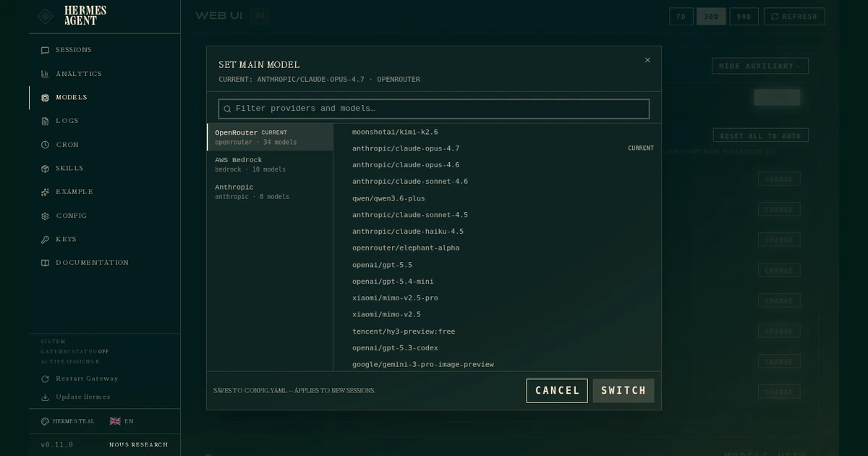Select the 7D time range

point(681,17)
